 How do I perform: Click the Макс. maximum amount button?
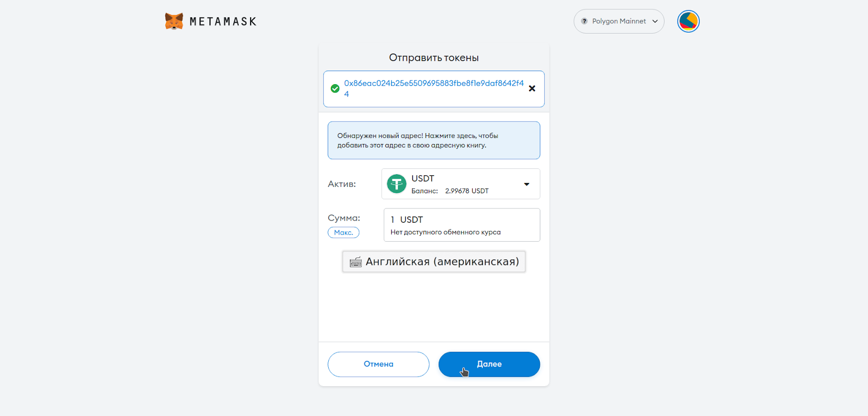tap(343, 232)
